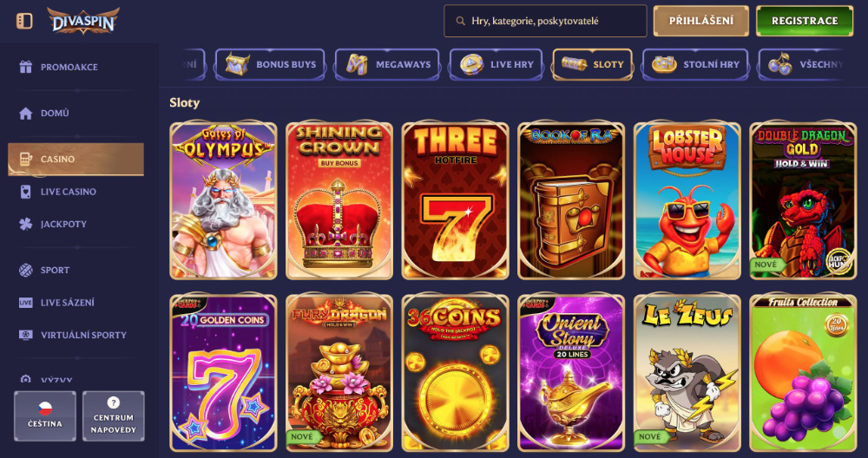Viewport: 868px width, 458px height.
Task: Focus the game search field
Action: coord(545,21)
